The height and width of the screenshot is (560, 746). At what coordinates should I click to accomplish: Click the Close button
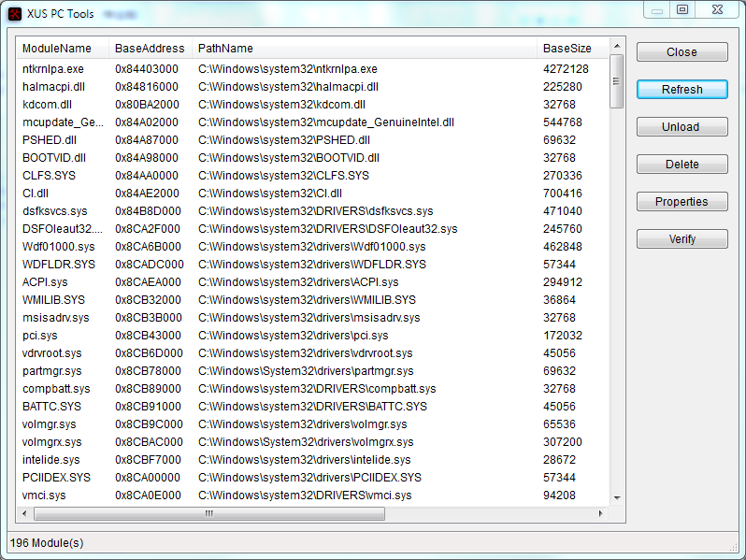coord(681,51)
